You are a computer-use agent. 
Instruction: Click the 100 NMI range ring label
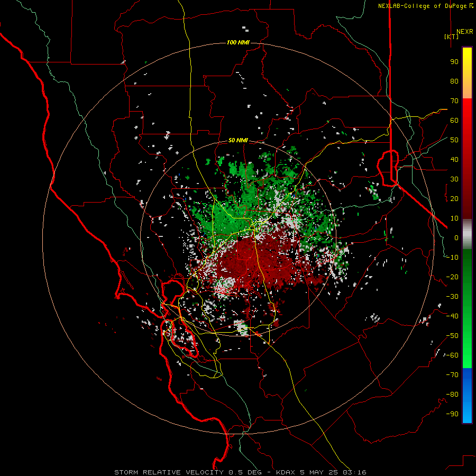(238, 42)
